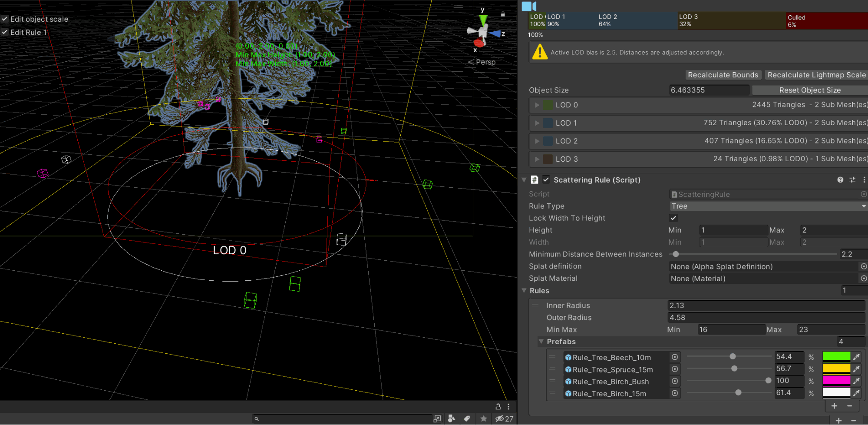Open Scattering Rule three-dot context menu
This screenshot has height=425, width=868.
(x=864, y=180)
